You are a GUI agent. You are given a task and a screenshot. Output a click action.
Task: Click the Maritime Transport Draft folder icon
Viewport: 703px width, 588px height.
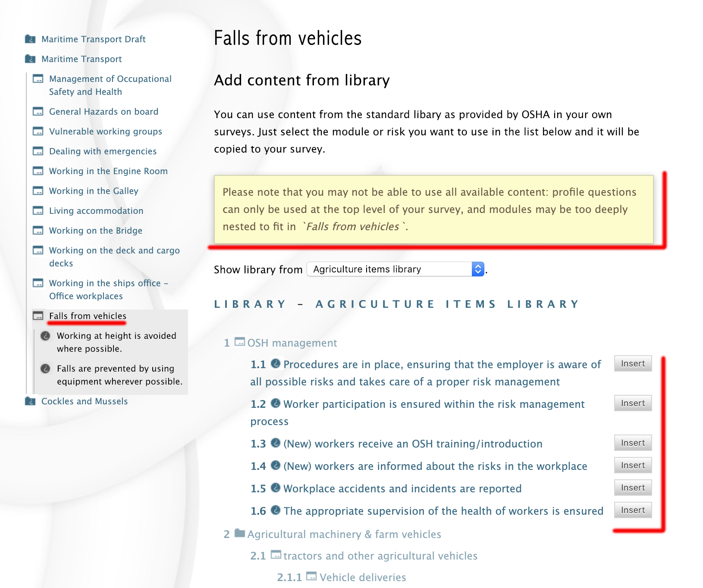[x=30, y=39]
